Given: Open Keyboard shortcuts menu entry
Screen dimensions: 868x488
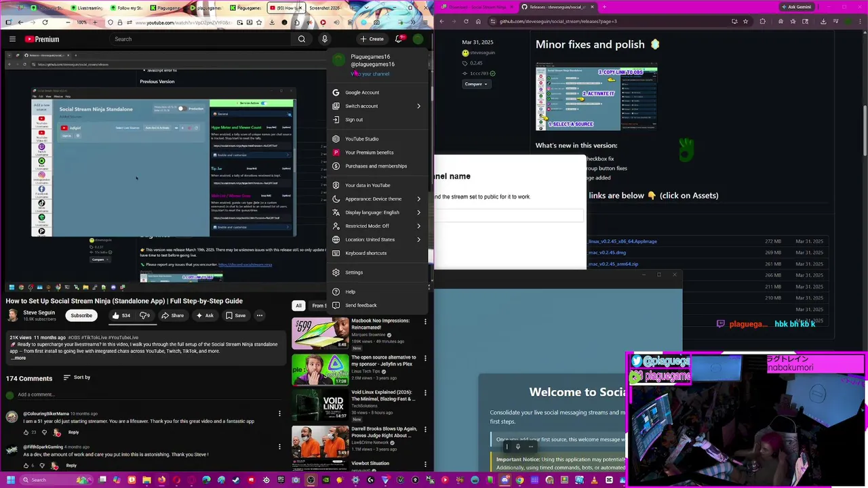Looking at the screenshot, I should pyautogui.click(x=377, y=253).
